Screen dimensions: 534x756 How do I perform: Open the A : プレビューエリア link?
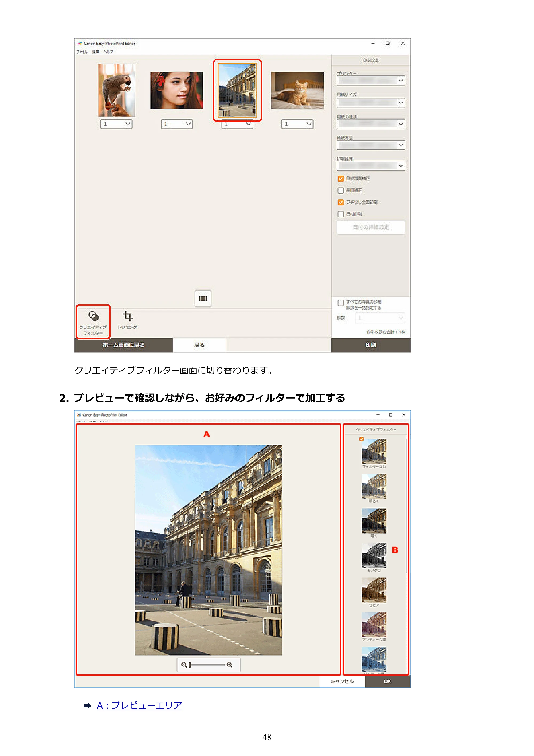(x=139, y=705)
